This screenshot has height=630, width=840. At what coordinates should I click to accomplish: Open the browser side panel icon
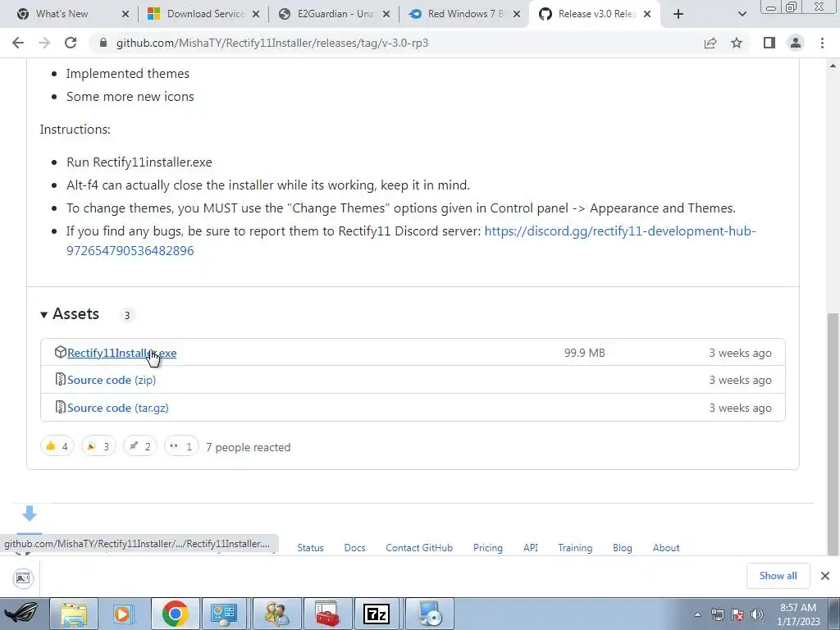769,43
